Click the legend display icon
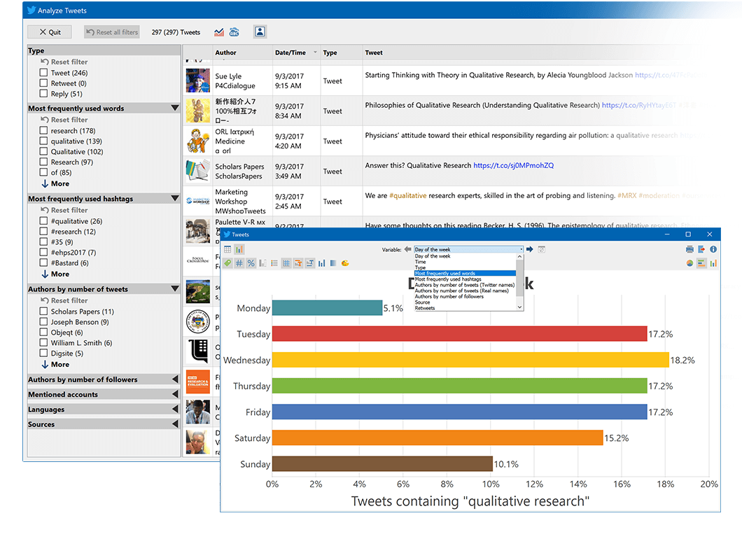742x560 pixels. 262,263
